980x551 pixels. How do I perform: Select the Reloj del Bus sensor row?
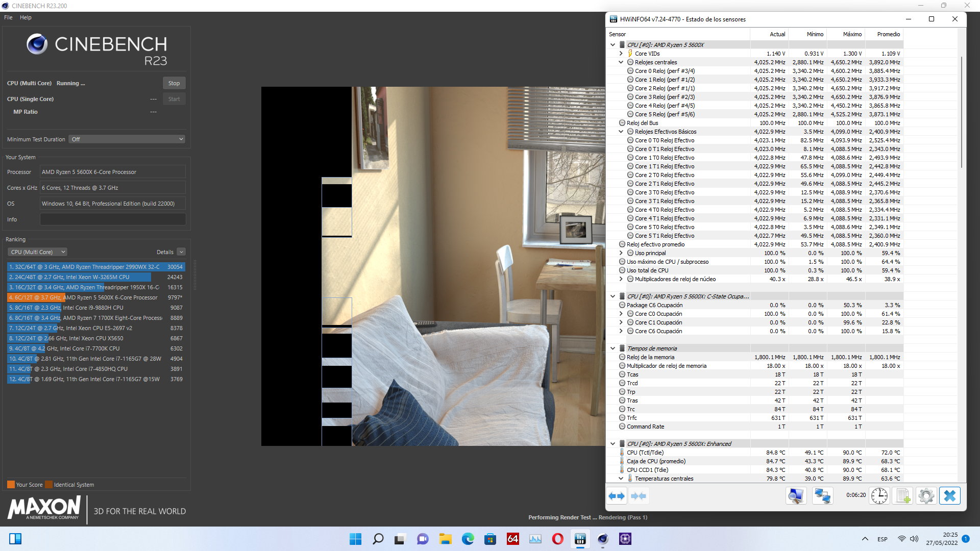coord(755,123)
